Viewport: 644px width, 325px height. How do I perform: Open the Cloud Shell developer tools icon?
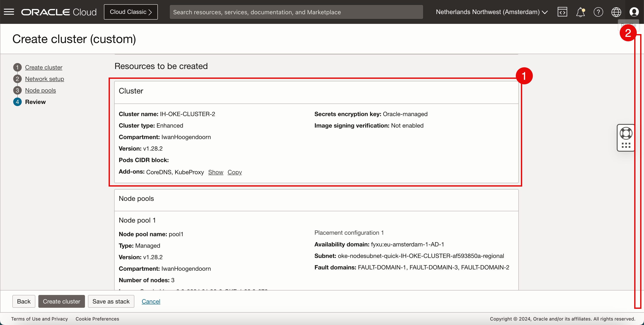tap(562, 12)
